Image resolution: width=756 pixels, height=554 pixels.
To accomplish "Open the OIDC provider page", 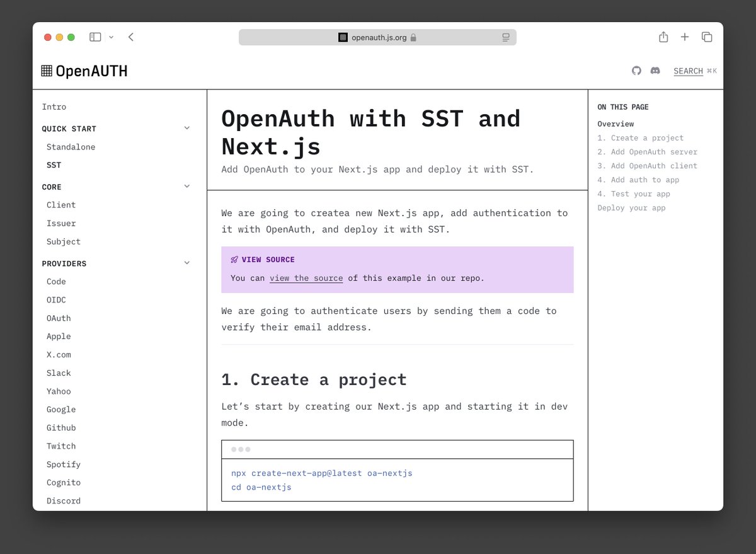I will pos(56,300).
